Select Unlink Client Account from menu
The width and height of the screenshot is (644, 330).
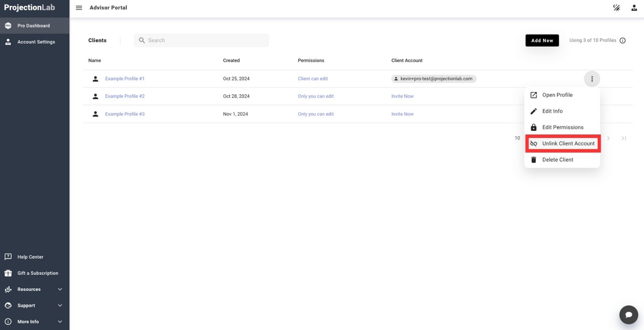pyautogui.click(x=562, y=144)
